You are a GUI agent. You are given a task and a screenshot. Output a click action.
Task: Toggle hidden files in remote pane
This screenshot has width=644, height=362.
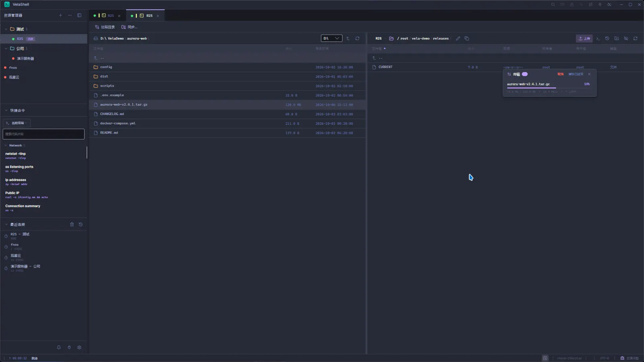pos(626,39)
